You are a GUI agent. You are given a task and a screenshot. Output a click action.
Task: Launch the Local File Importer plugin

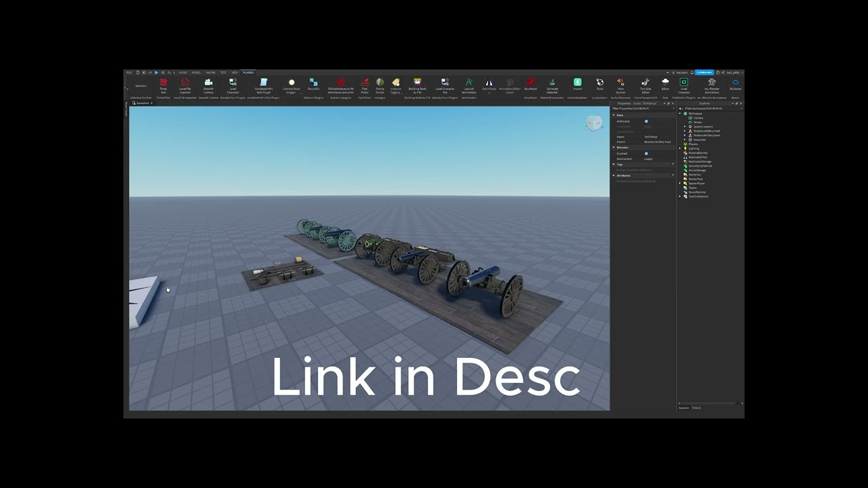point(185,85)
